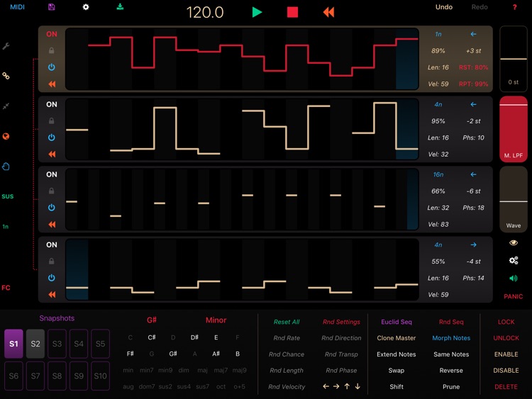This screenshot has width=532, height=399.
Task: Open the Vel: 83 value of track three
Action: [438, 225]
